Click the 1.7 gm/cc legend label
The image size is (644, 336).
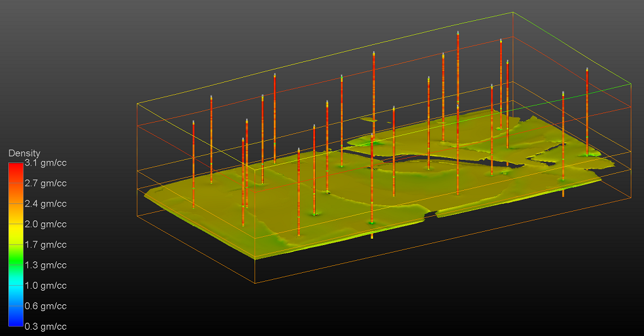pos(45,245)
